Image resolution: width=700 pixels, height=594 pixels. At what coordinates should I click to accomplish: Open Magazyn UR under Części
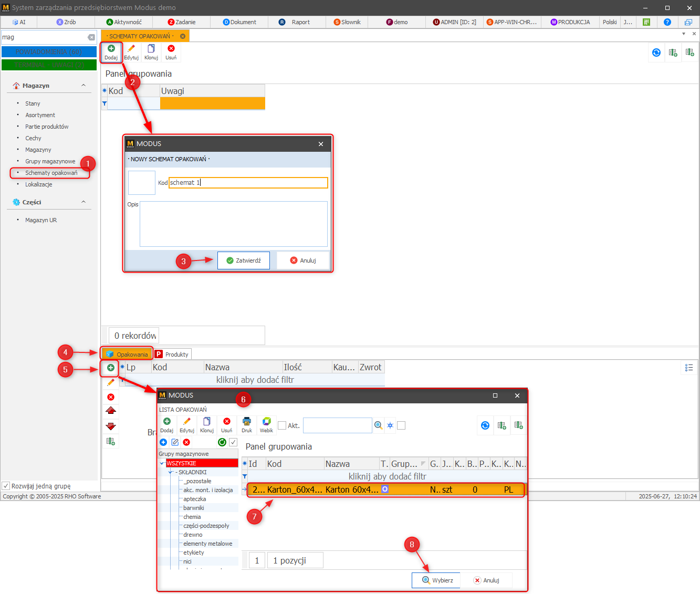(x=41, y=220)
